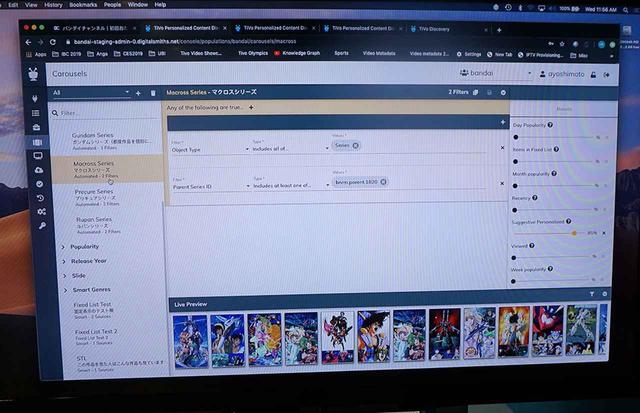The width and height of the screenshot is (640, 413).
Task: Open the monitor screen icon in the sidebar
Action: pos(38,155)
